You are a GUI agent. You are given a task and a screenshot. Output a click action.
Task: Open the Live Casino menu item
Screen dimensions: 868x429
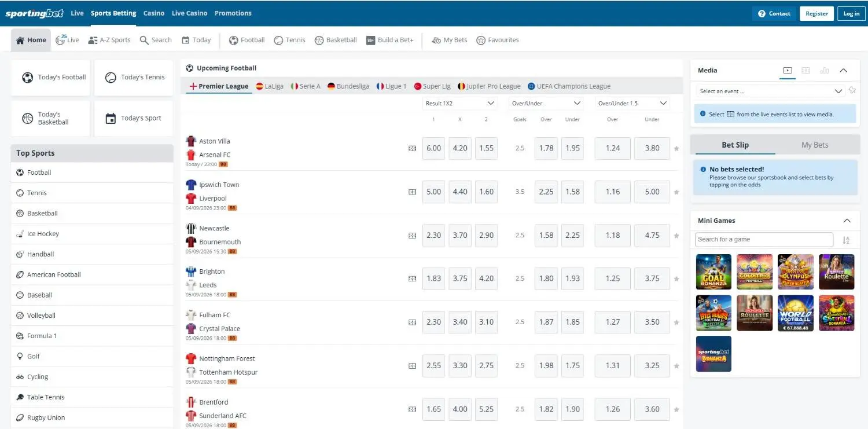189,13
